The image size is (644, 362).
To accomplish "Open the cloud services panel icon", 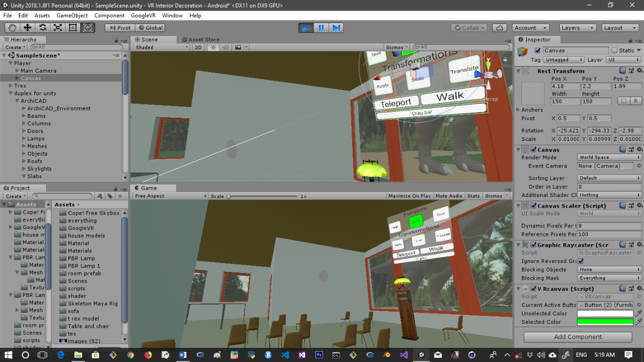I will (x=500, y=28).
